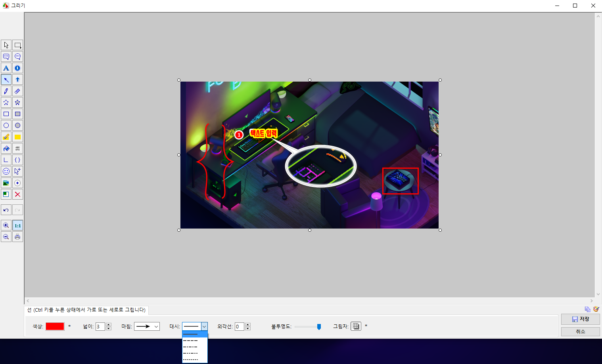Viewport: 602px width, 364px height.
Task: Select the Text 'A' tool
Action: [x=6, y=68]
